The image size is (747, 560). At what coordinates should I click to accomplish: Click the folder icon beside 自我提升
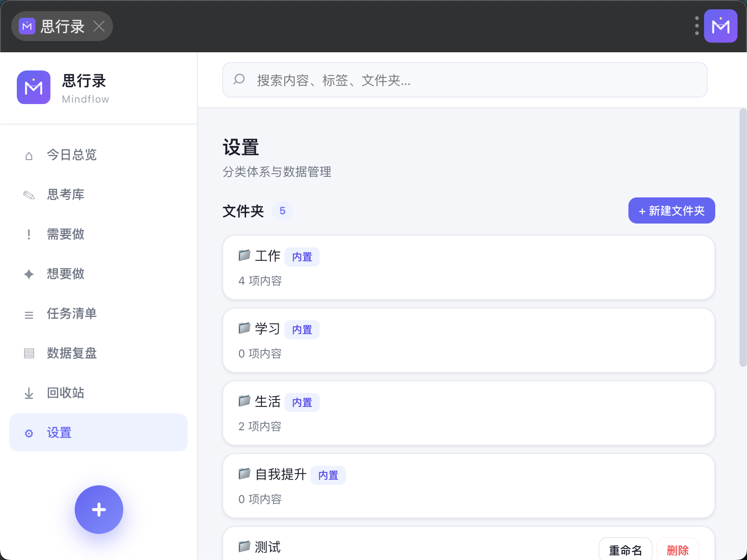(245, 474)
